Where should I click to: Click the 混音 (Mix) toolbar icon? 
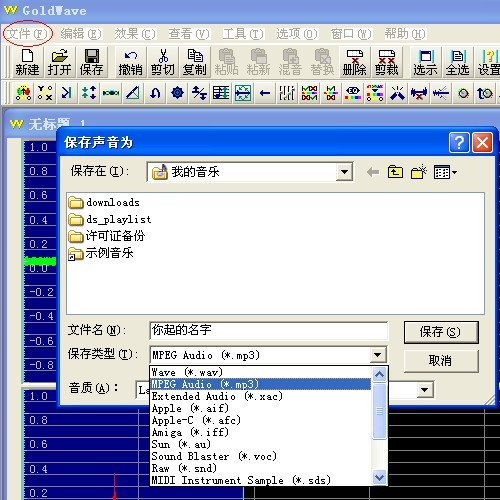291,62
